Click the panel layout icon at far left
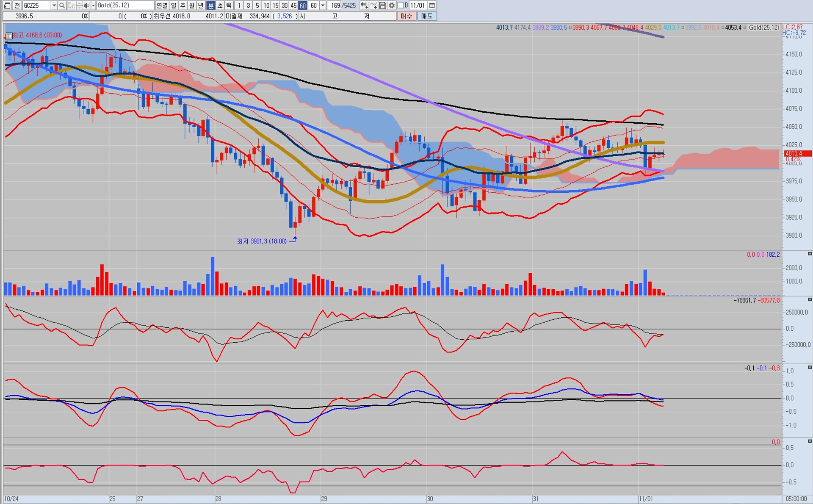This screenshot has width=813, height=504. [x=7, y=6]
